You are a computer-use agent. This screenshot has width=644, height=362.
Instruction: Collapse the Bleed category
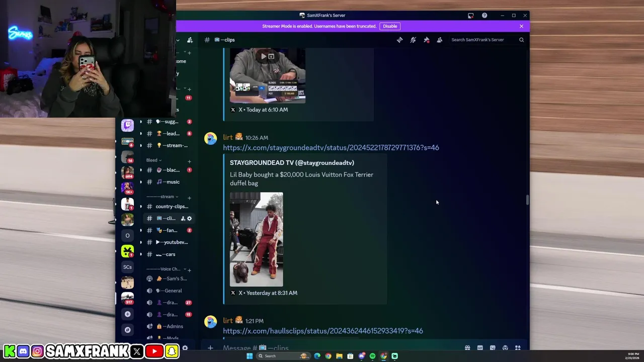click(x=153, y=160)
